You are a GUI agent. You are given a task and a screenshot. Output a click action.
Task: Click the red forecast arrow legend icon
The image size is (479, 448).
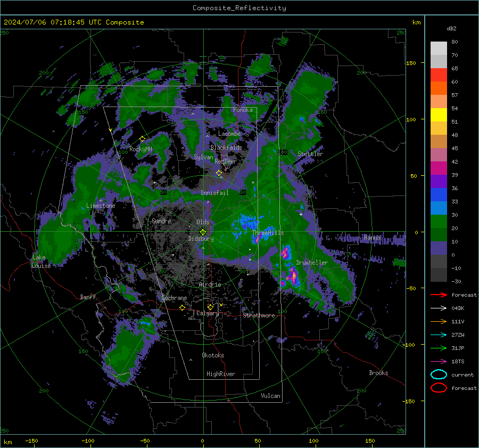pos(439,295)
